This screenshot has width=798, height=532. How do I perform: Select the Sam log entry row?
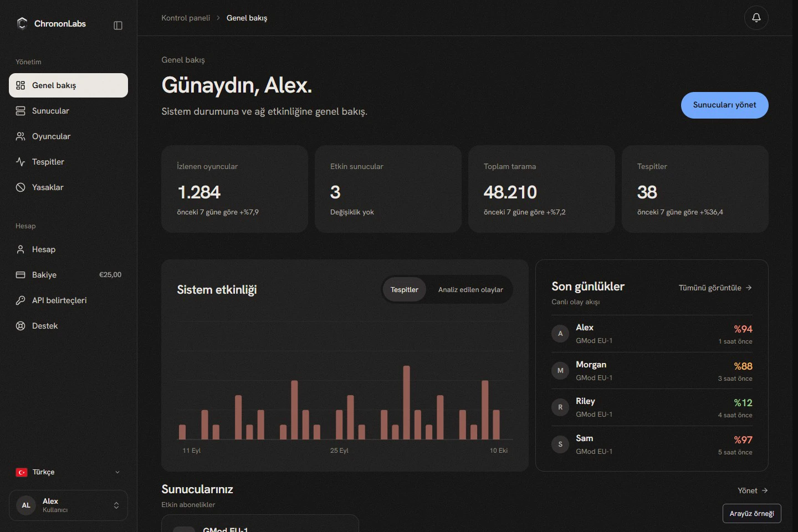(x=652, y=444)
